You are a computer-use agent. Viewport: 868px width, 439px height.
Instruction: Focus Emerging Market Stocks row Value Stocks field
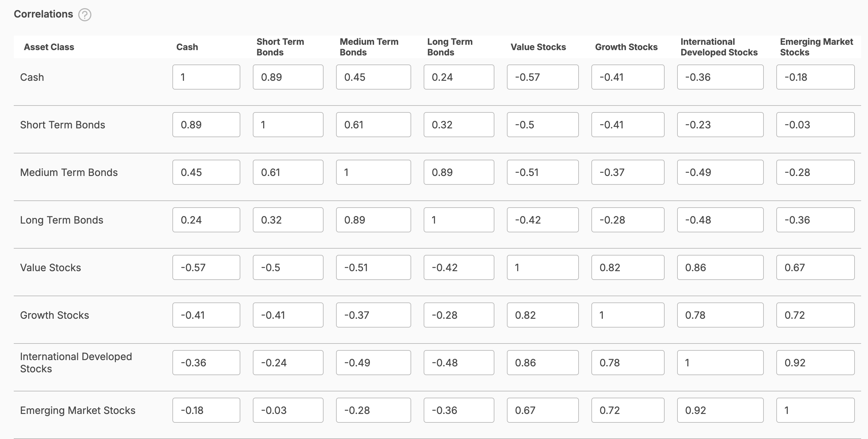pos(543,410)
